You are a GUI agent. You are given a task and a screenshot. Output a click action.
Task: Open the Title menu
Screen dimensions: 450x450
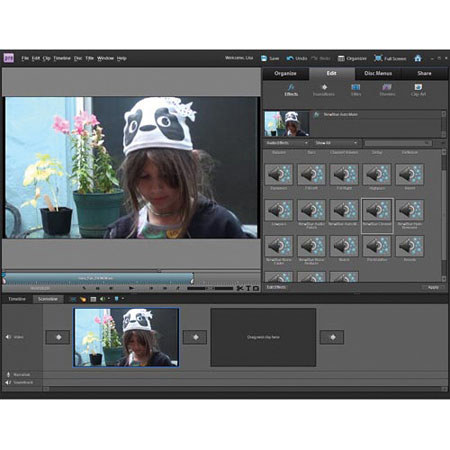click(89, 58)
